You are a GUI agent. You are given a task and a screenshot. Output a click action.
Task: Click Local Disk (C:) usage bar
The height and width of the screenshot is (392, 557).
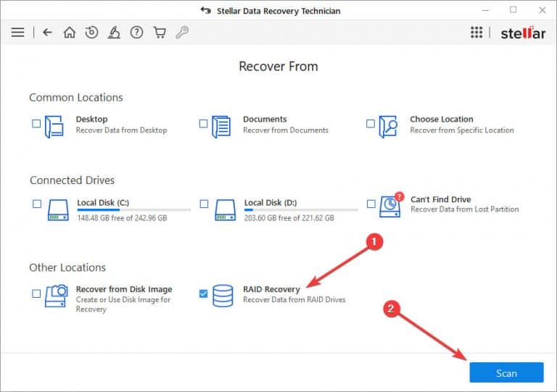pyautogui.click(x=134, y=210)
